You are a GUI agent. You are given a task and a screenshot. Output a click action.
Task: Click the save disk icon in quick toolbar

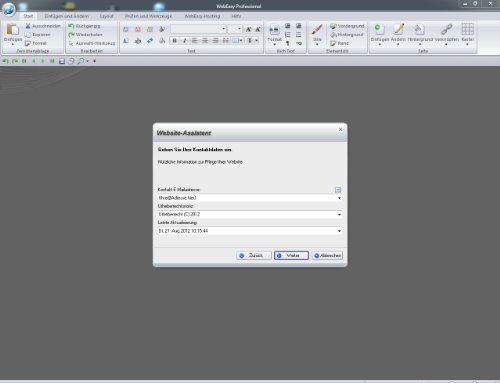62,61
